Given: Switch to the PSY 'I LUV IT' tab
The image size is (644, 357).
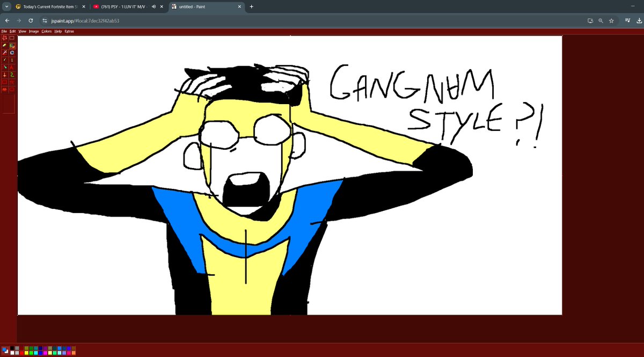Looking at the screenshot, I should pos(127,6).
